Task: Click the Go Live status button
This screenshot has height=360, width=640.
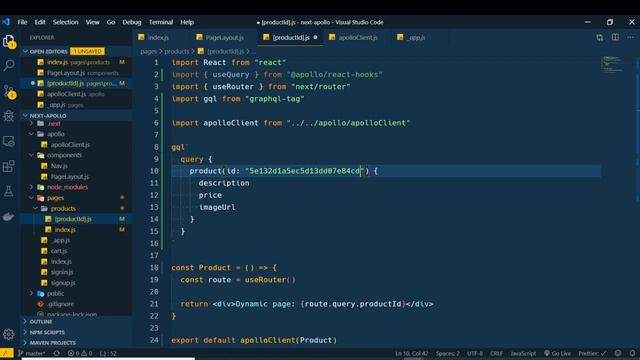Action: click(557, 353)
